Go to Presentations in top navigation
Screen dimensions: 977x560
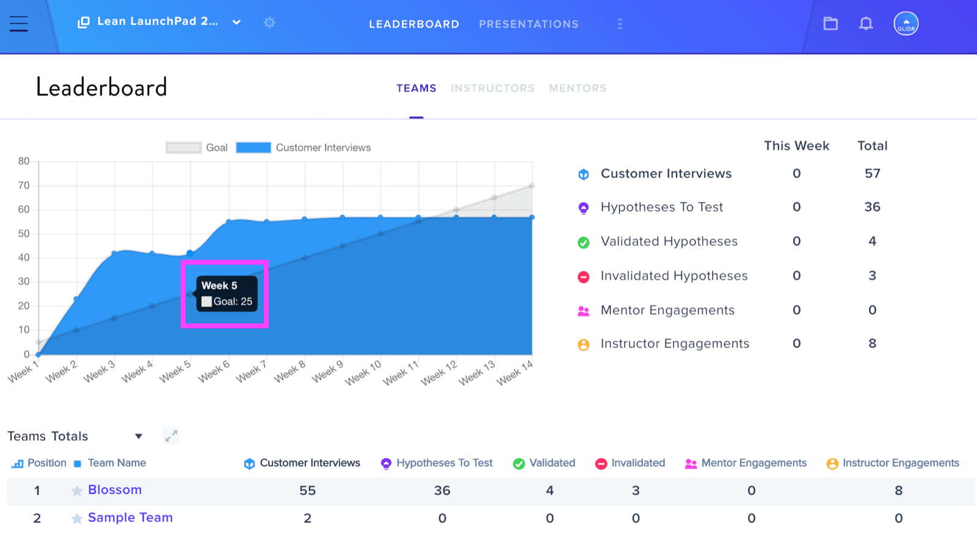point(529,24)
